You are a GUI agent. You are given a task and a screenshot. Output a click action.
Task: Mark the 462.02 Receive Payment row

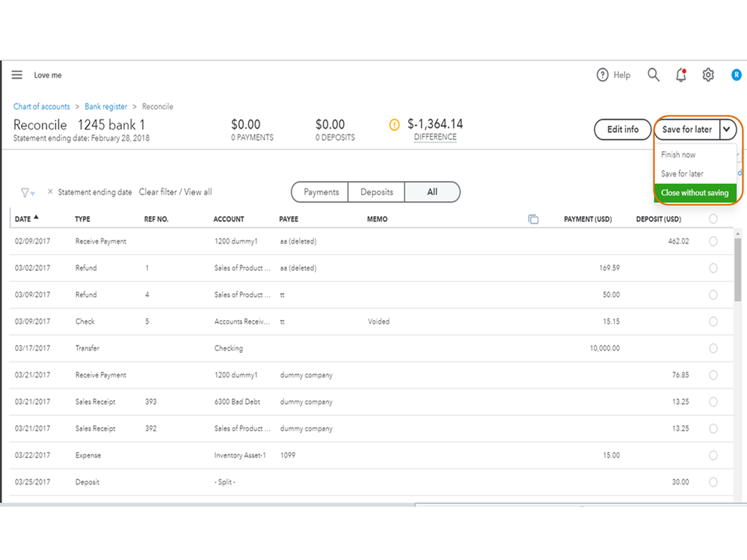713,241
